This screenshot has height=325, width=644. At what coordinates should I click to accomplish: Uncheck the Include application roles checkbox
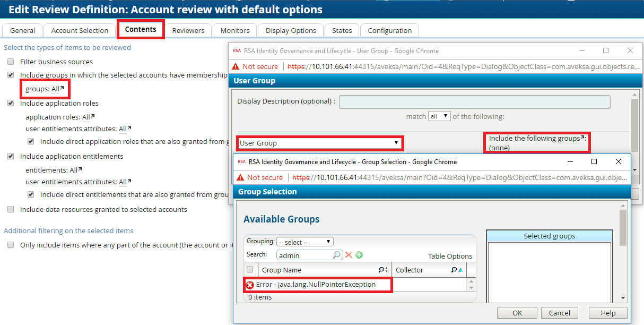click(11, 104)
